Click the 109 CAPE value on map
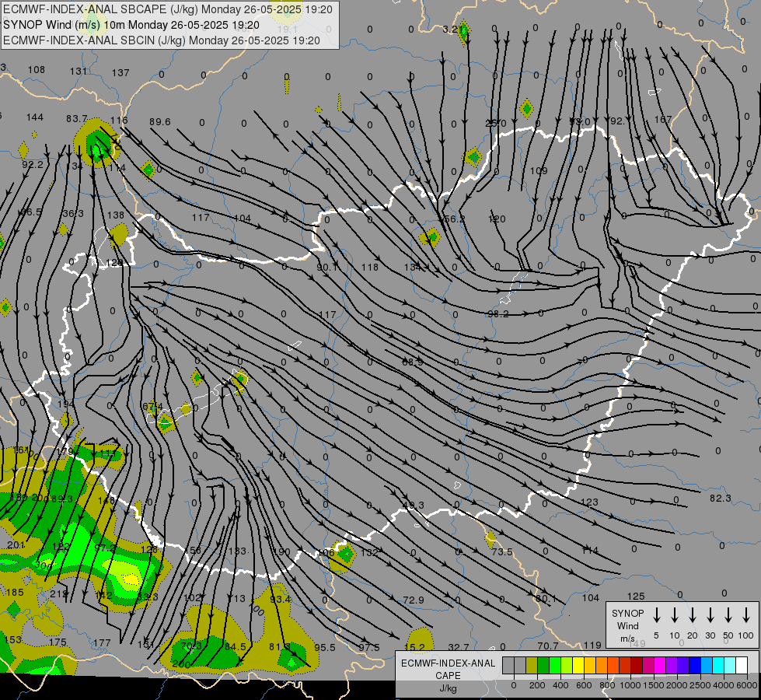The width and height of the screenshot is (761, 700). 539,170
